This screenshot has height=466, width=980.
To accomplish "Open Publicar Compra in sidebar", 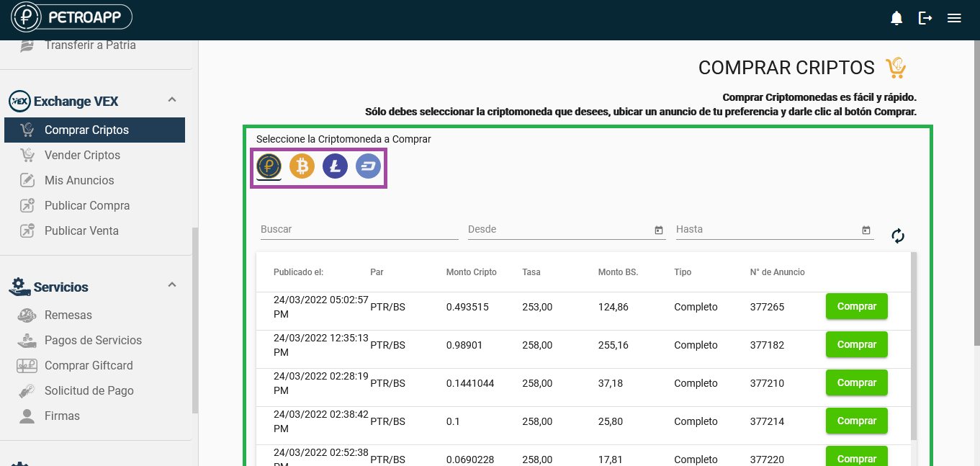I will tap(87, 205).
